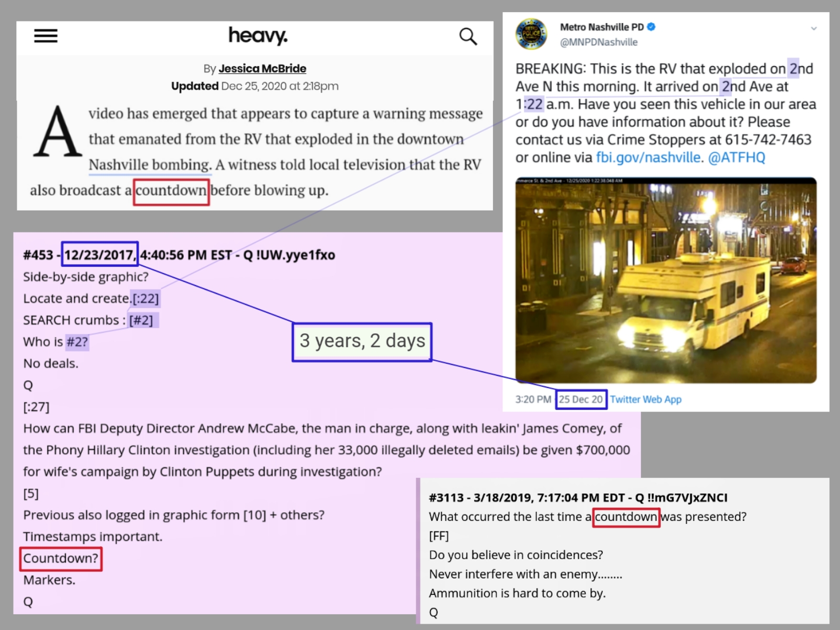
Task: Expand the tweet options chevron
Action: [x=814, y=28]
